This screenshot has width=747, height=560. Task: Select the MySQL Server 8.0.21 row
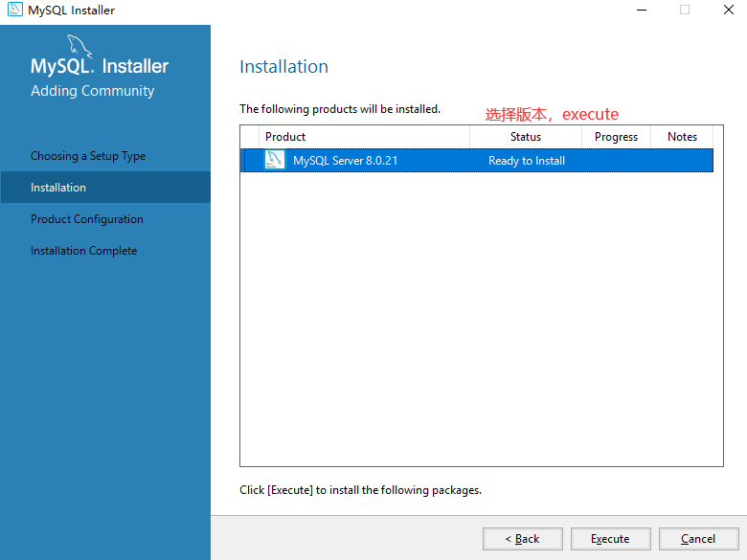pyautogui.click(x=479, y=161)
